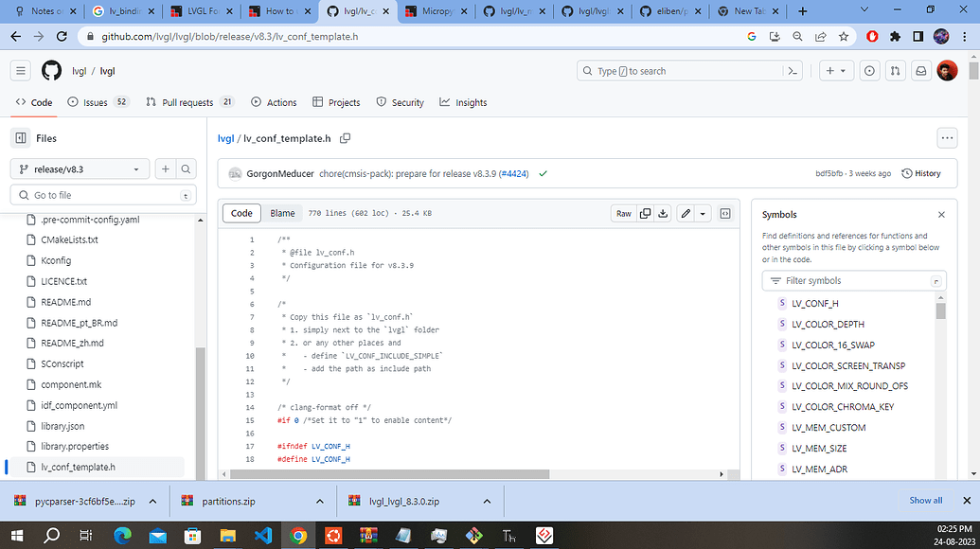The image size is (980, 549).
Task: Open the edit options dropdown next to pencil
Action: pyautogui.click(x=701, y=213)
